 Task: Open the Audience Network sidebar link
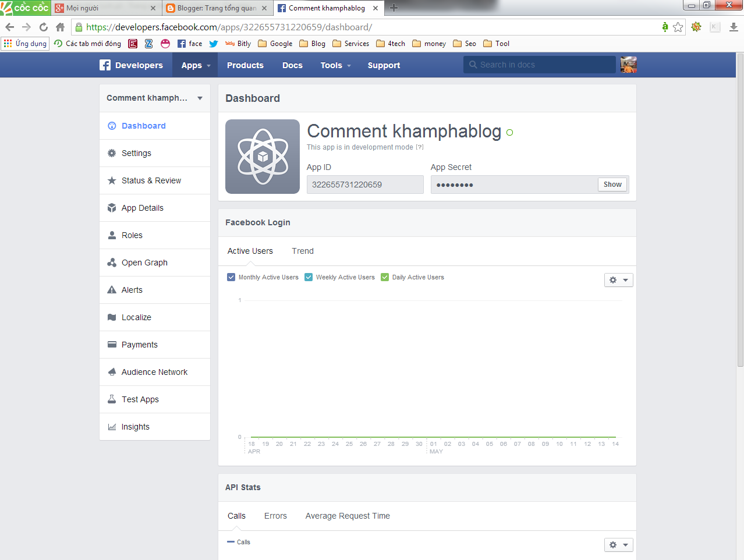tap(154, 372)
